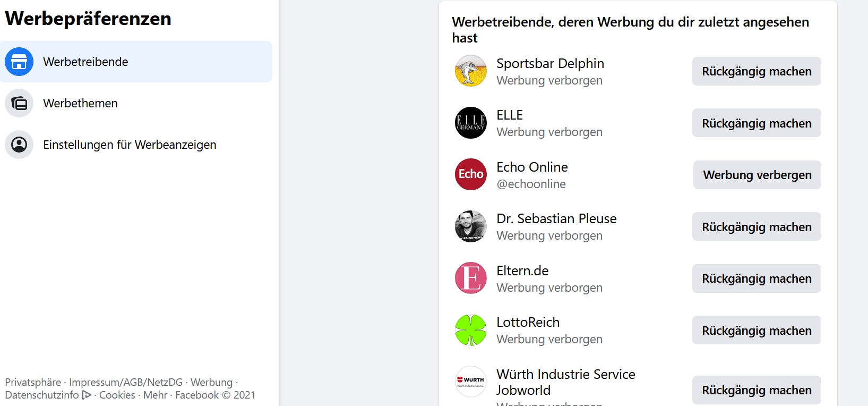This screenshot has height=406, width=868.
Task: Click the red Echo Online logo
Action: point(471,174)
